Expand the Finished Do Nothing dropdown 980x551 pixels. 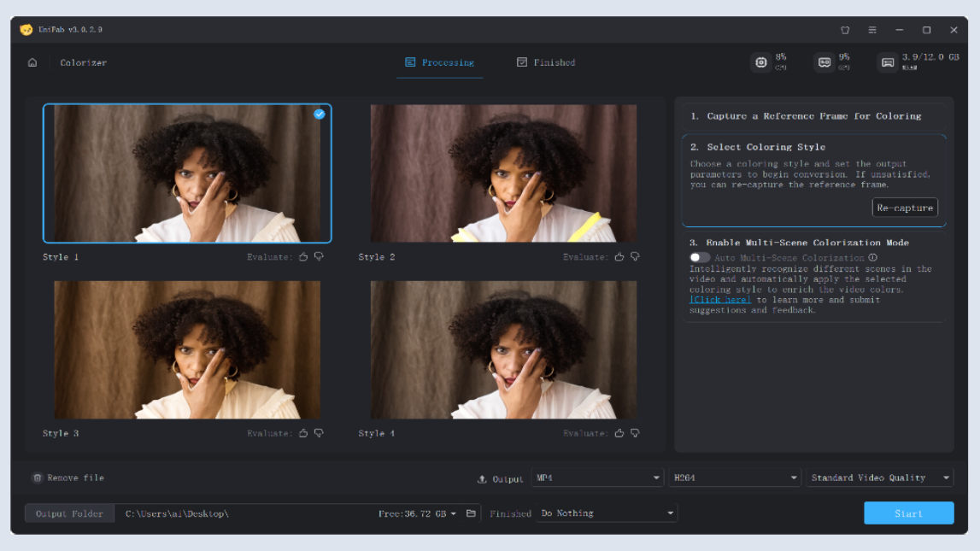point(607,513)
